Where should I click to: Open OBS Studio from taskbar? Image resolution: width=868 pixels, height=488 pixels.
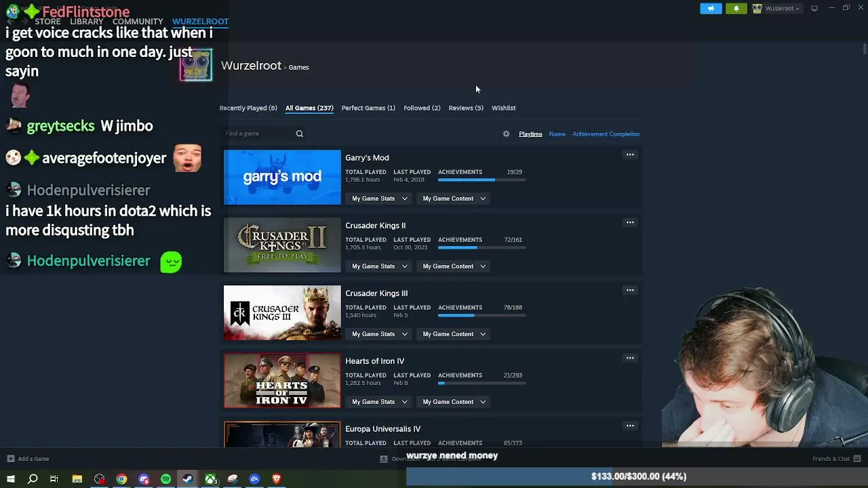pos(100,479)
